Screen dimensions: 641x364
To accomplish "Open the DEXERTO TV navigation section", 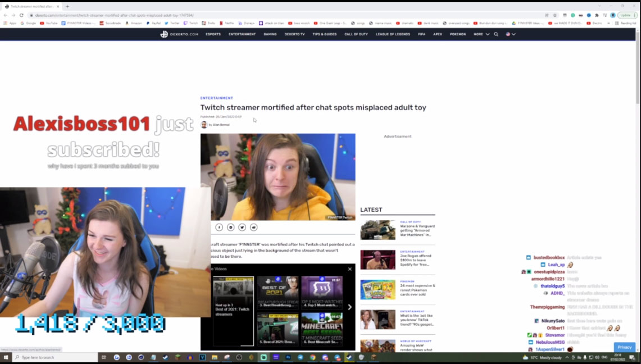I will (294, 34).
